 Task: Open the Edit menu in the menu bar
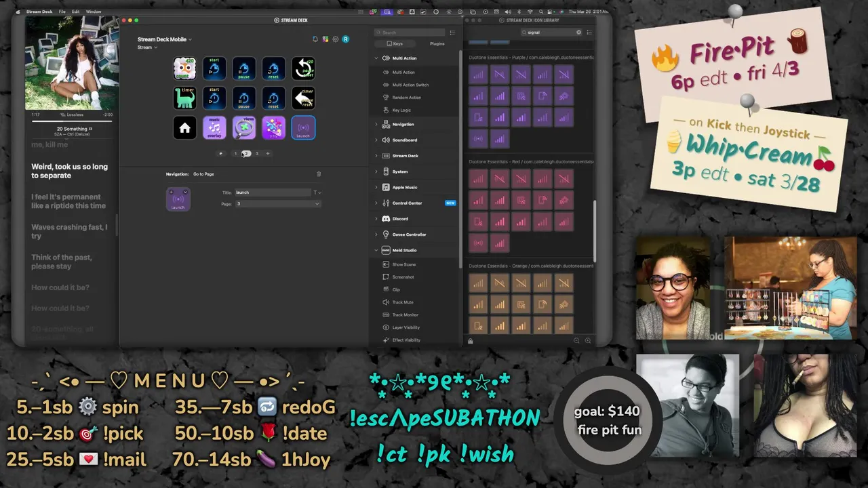(75, 12)
